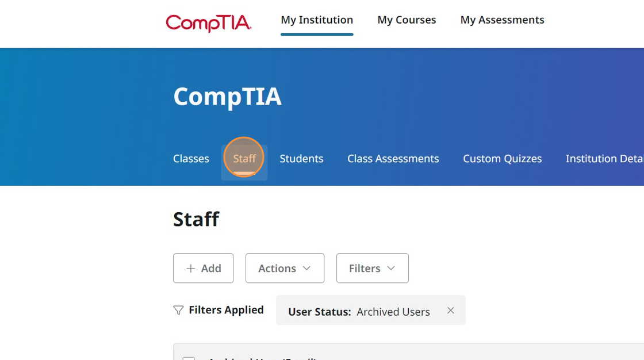Click the CompTIA institution title in the banner
This screenshot has height=360, width=644.
click(227, 97)
